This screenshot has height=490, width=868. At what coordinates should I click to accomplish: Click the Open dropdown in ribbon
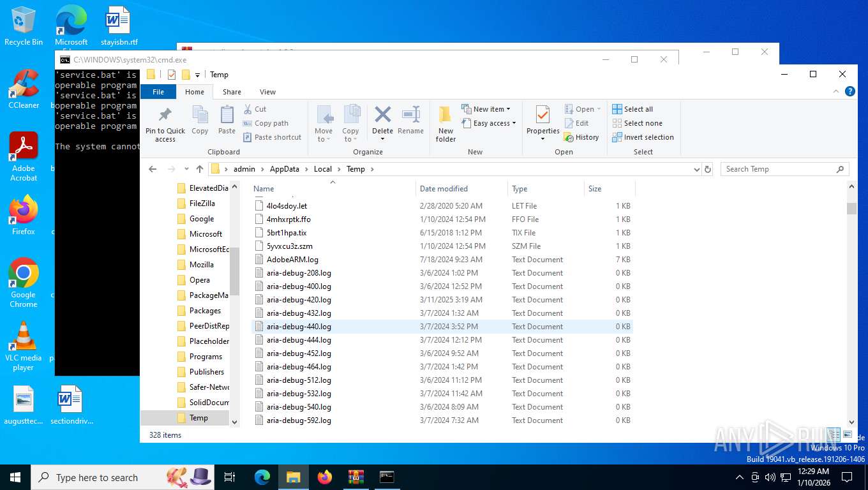point(583,109)
